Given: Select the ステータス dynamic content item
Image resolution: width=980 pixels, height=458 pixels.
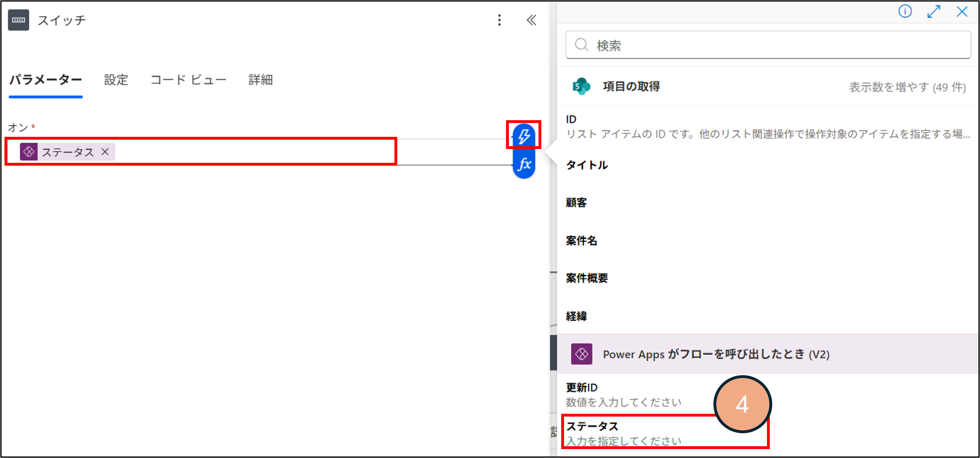Looking at the screenshot, I should pos(593,426).
